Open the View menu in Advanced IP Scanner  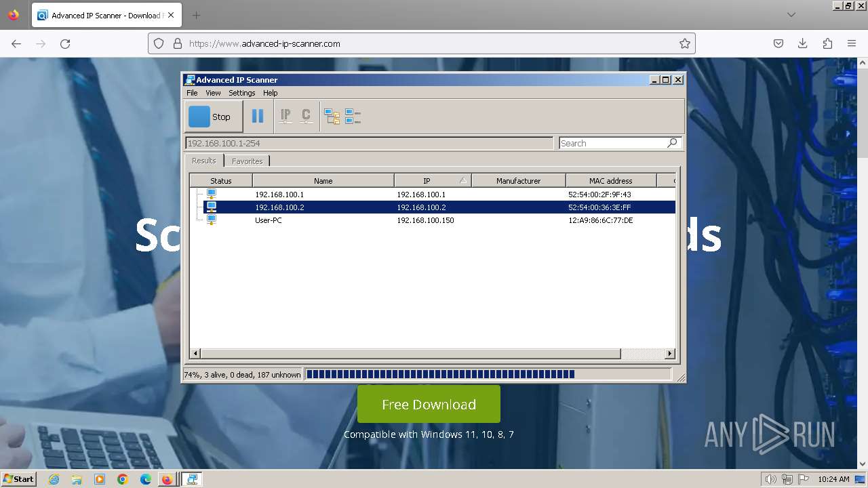(x=213, y=93)
